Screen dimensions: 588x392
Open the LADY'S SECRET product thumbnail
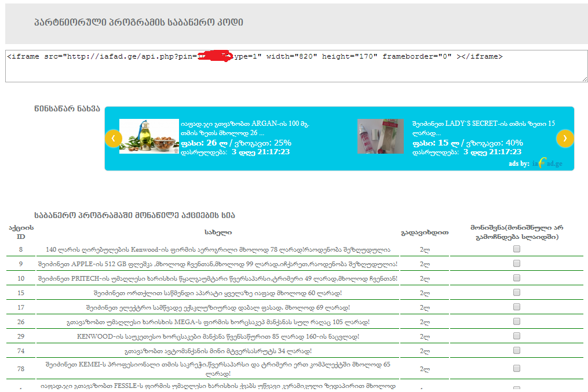coord(381,136)
